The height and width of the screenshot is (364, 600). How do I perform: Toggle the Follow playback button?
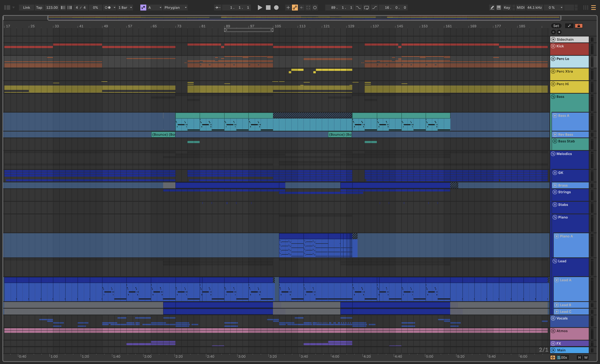pos(217,8)
